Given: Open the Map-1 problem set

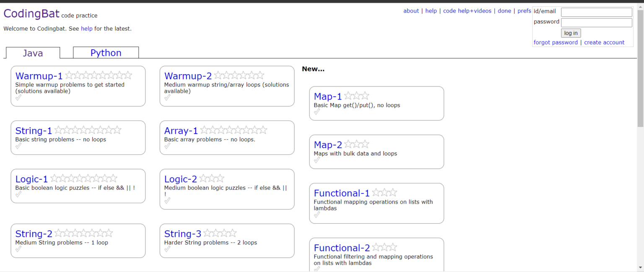Looking at the screenshot, I should click(328, 96).
